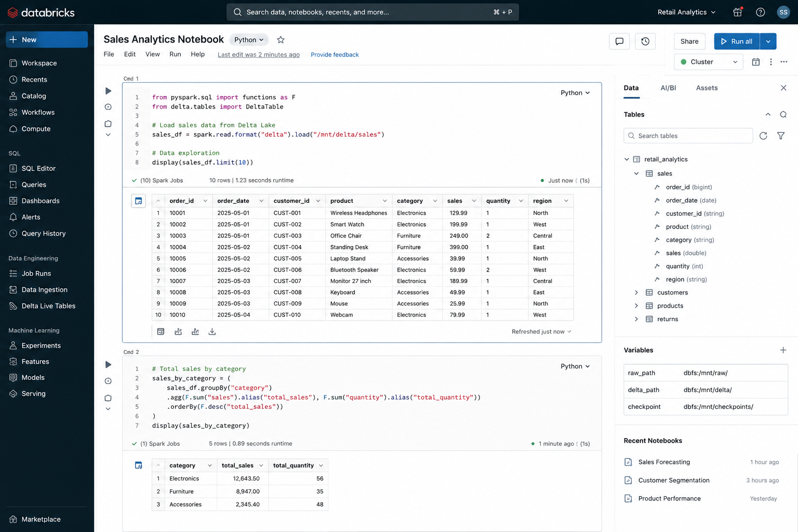This screenshot has width=798, height=532.
Task: Star the Sales Analytics Notebook
Action: (281, 39)
